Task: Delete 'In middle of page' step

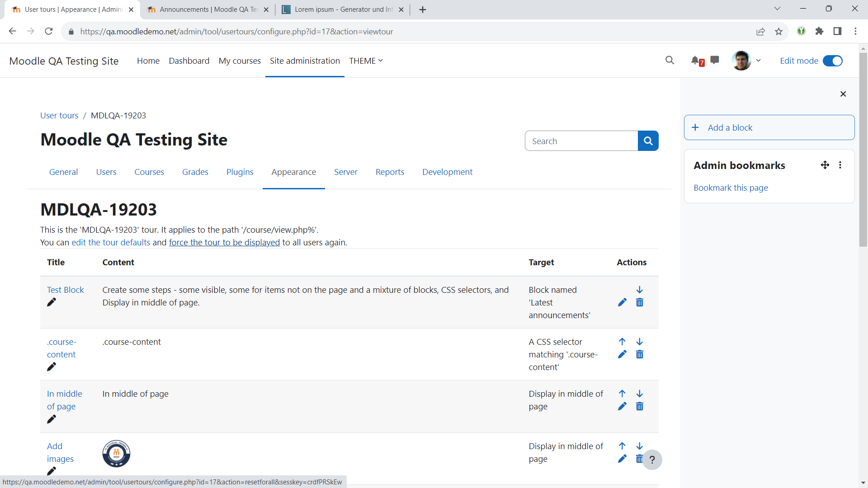Action: coord(639,406)
